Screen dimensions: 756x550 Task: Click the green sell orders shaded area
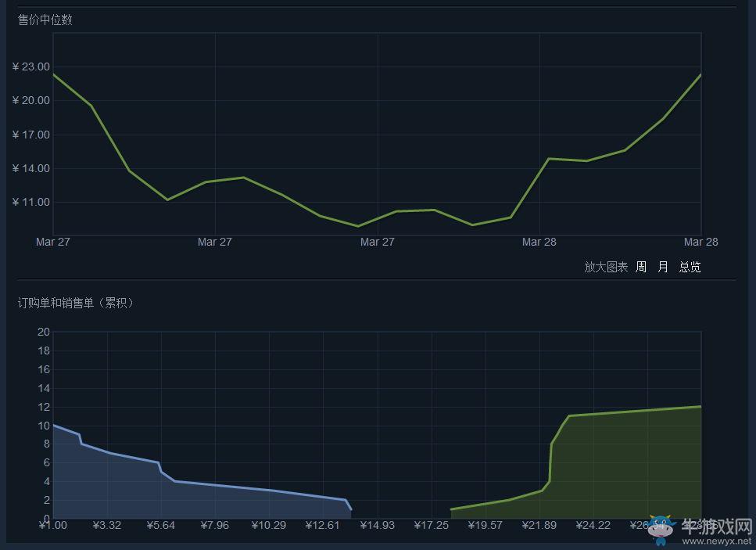[x=625, y=469]
